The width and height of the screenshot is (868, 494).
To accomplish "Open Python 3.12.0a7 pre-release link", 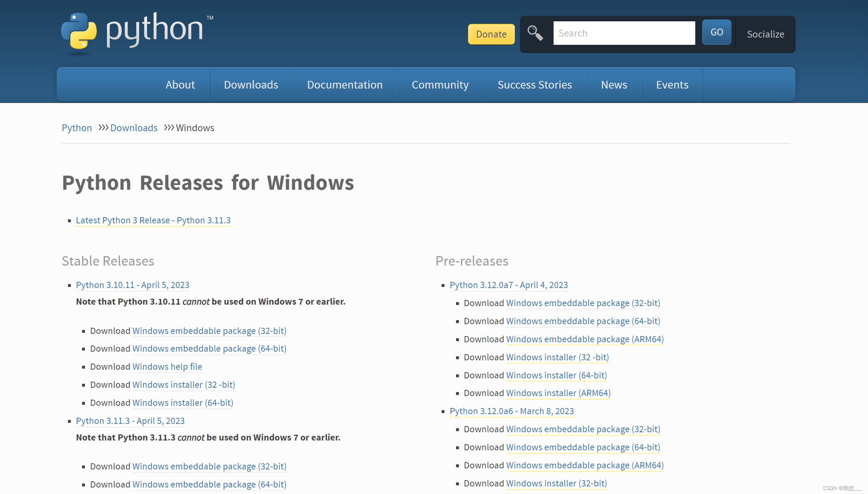I will pyautogui.click(x=508, y=285).
